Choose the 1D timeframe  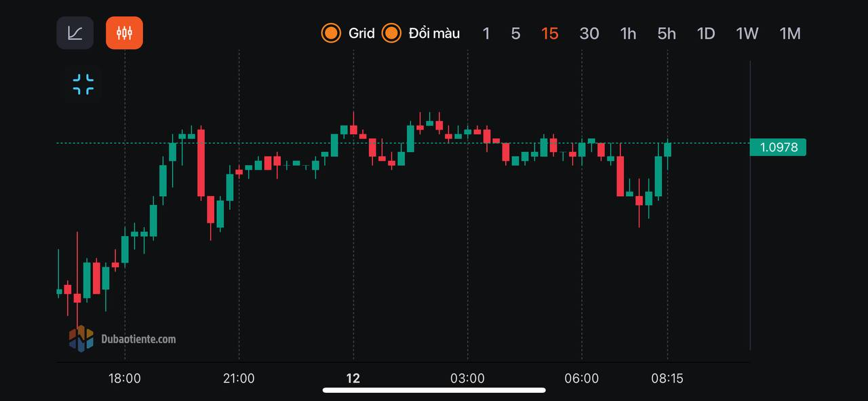[706, 33]
